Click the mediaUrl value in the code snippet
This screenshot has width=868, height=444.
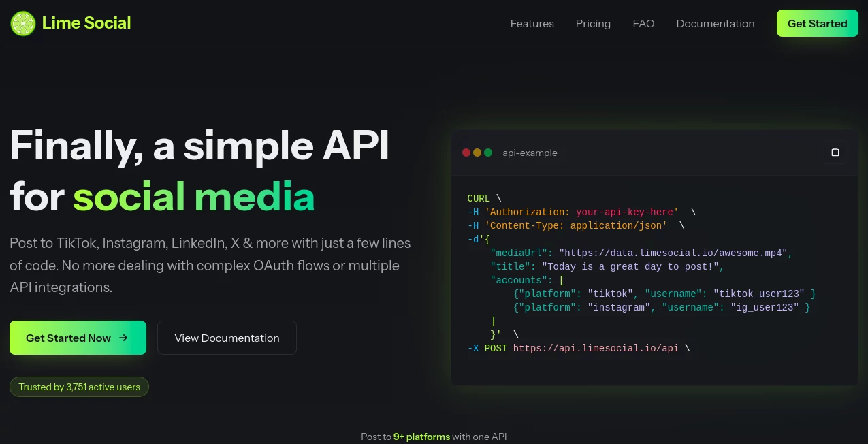[x=673, y=253]
